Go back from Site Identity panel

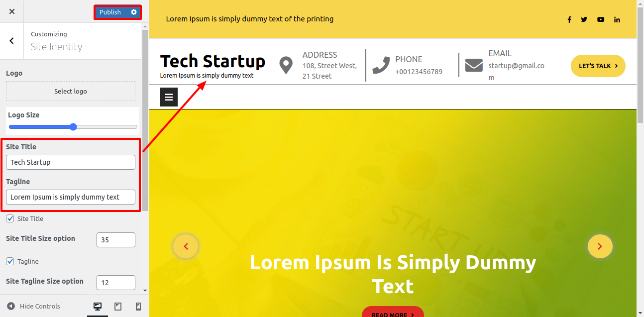click(12, 41)
